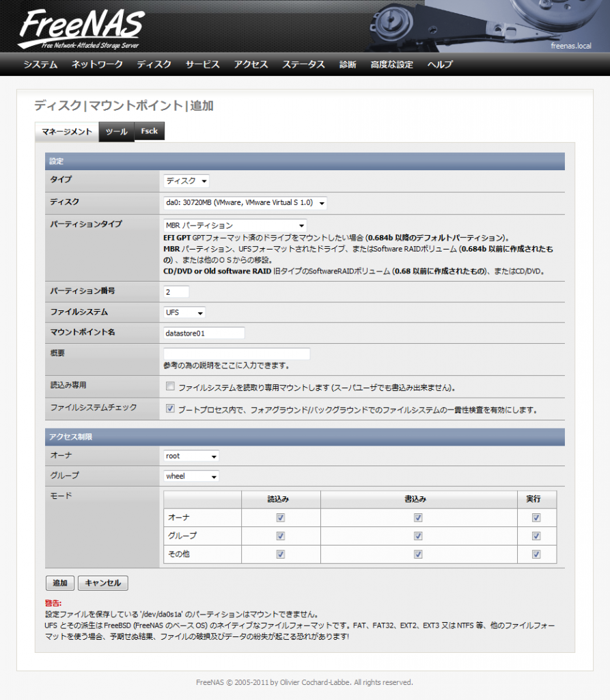Screen dimensions: 610x700
Task: Uncheck その他 row's 書込み permission
Action: tap(417, 554)
